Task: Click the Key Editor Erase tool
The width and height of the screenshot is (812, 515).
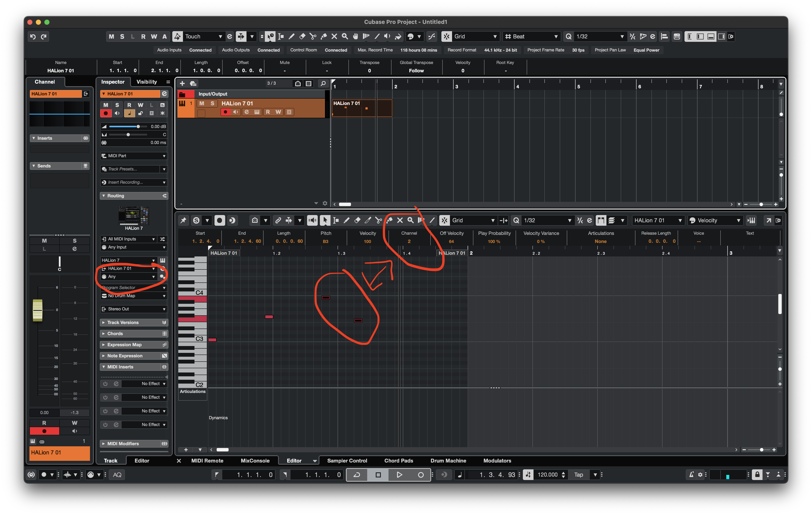Action: pos(357,220)
